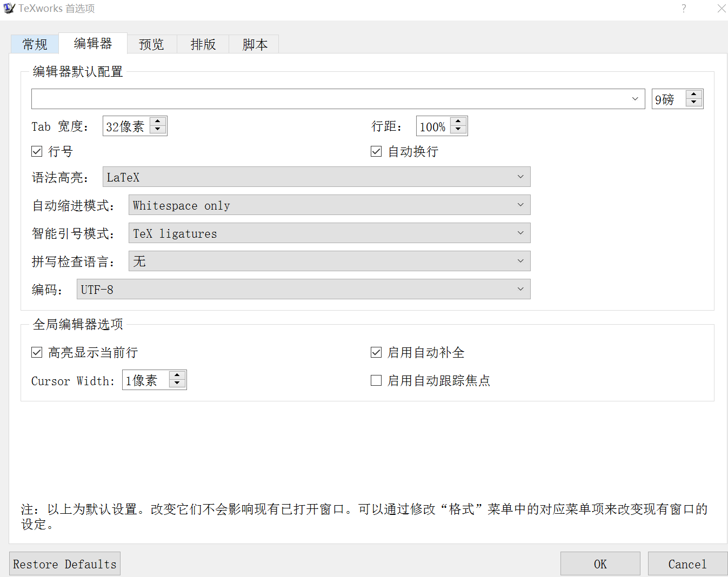Screen dimensions: 728x577
Task: Open the editor font family dropdown
Action: click(338, 99)
